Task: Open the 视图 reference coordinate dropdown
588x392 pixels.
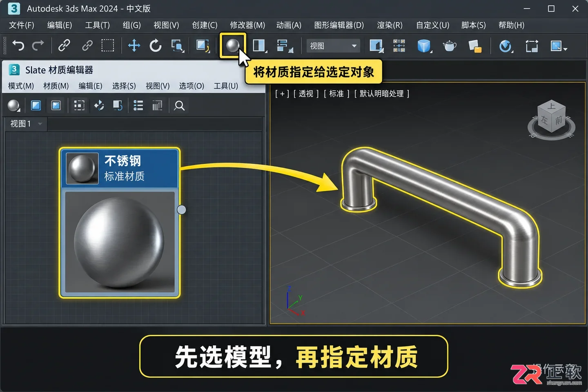Action: click(x=333, y=46)
